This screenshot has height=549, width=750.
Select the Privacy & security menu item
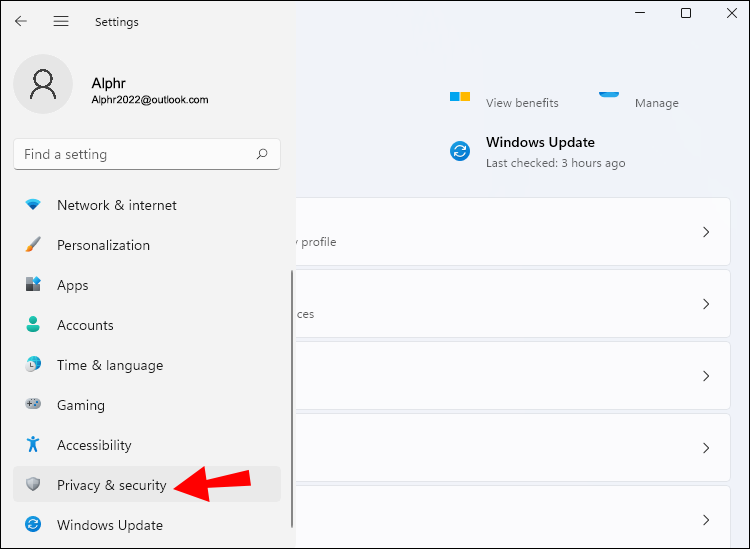coord(111,485)
